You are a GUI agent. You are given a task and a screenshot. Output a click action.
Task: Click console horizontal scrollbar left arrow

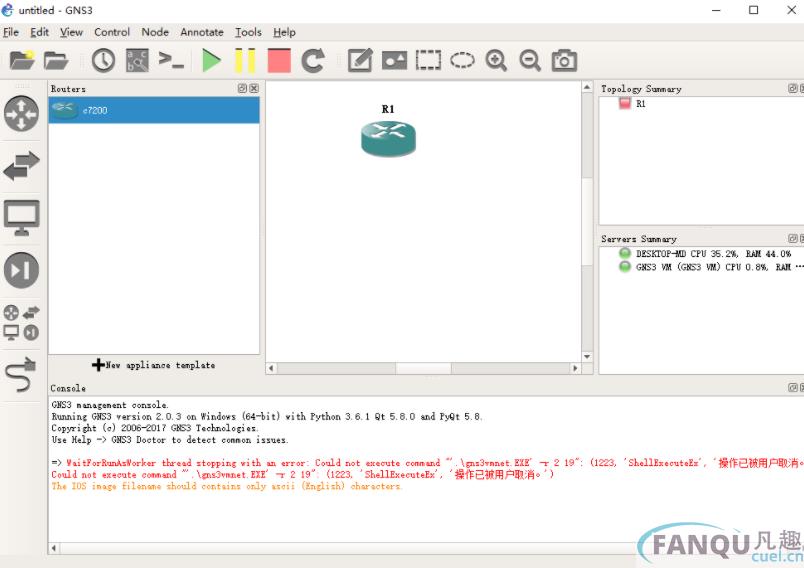point(53,549)
